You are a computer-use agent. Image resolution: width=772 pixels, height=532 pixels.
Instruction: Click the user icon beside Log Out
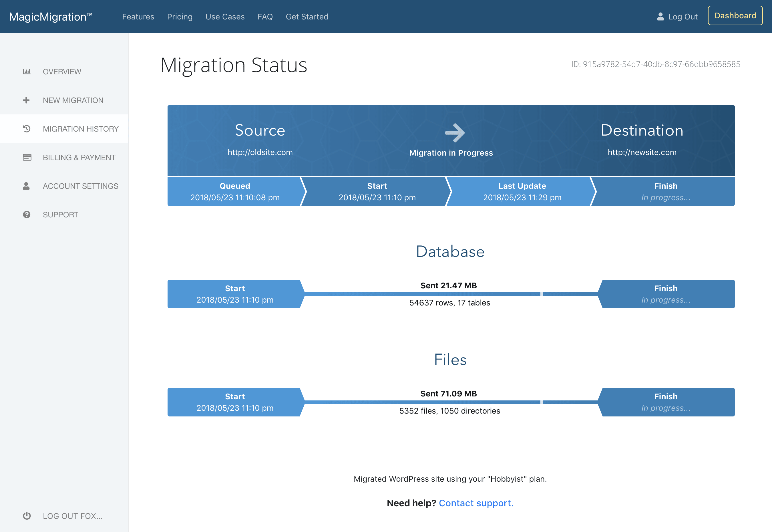660,17
